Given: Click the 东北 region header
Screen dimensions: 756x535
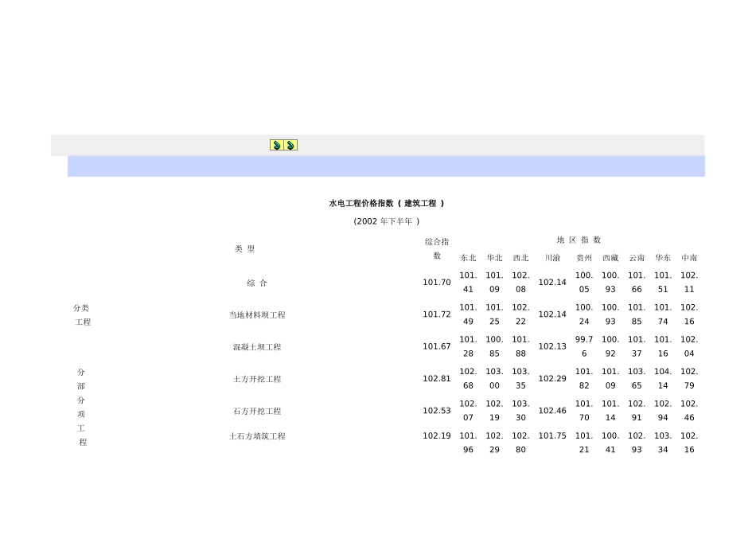Looking at the screenshot, I should click(x=468, y=258).
